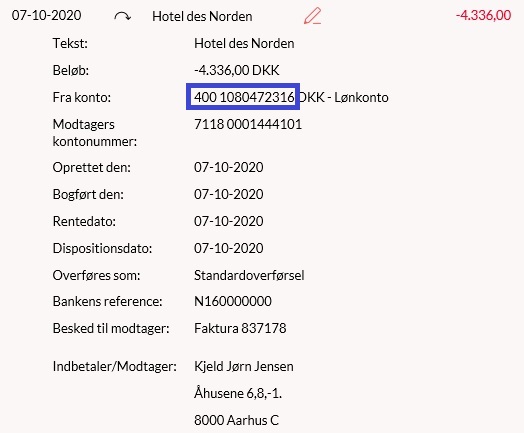This screenshot has height=433, width=524.
Task: Click the Bogført den date value
Action: tap(229, 194)
